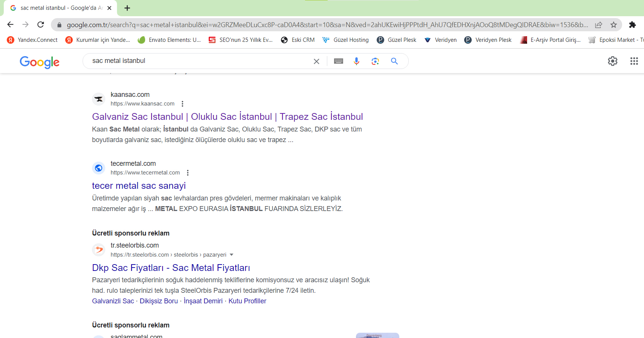Open the Extensions puzzle icon
The height and width of the screenshot is (338, 644).
632,25
